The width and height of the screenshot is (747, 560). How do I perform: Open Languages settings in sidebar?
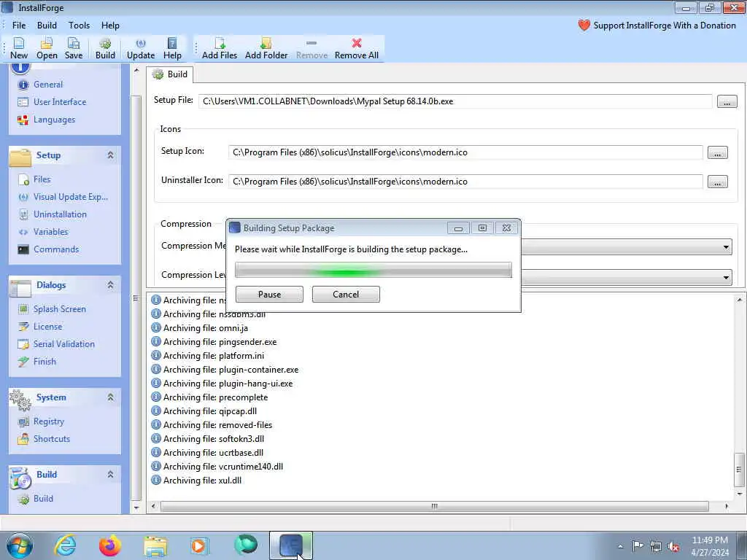click(x=54, y=120)
